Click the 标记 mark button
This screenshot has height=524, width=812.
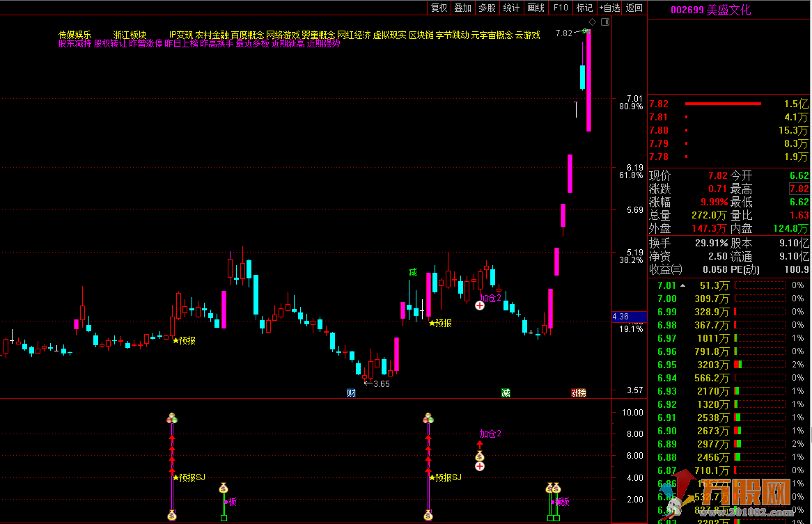[584, 8]
